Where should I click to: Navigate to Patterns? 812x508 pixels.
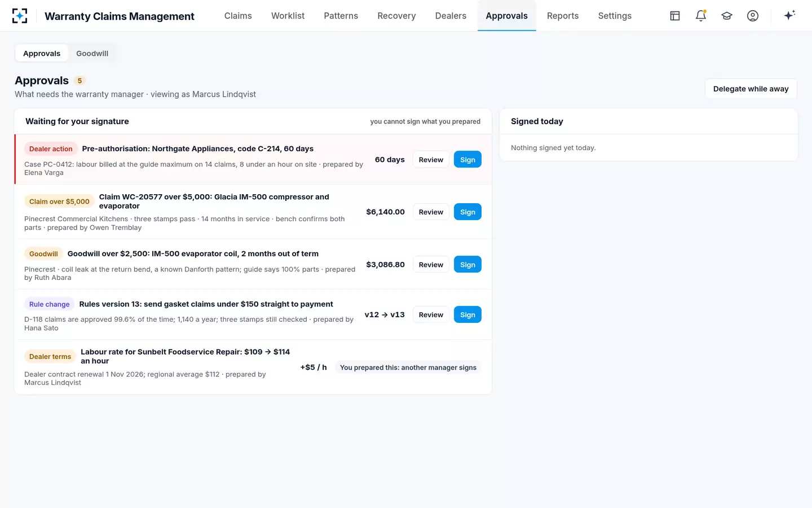[341, 16]
